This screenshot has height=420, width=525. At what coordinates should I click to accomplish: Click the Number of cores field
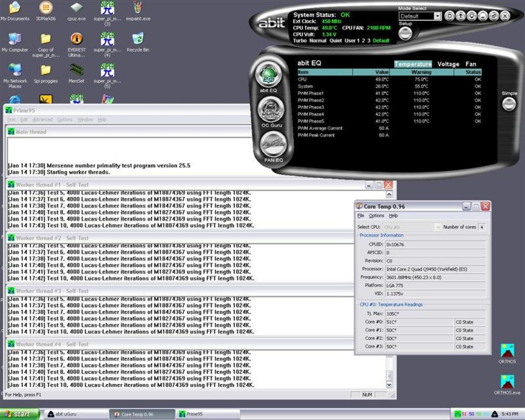tap(482, 227)
